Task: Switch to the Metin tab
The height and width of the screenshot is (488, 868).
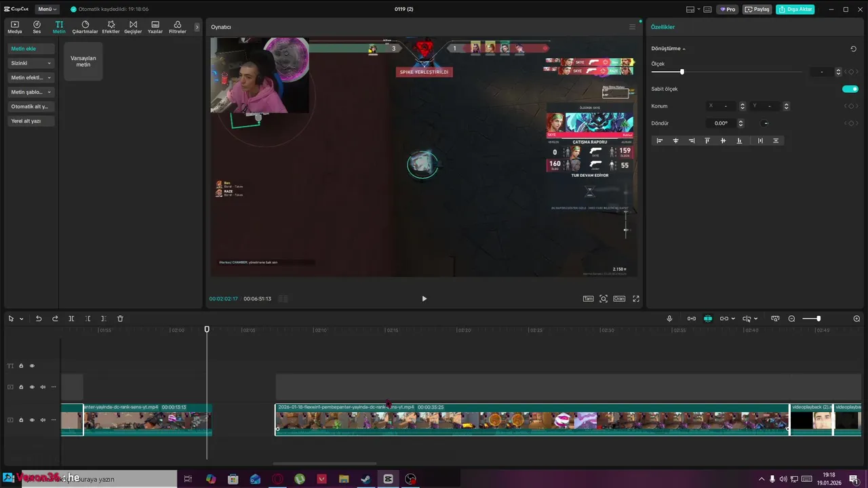Action: pyautogui.click(x=59, y=27)
